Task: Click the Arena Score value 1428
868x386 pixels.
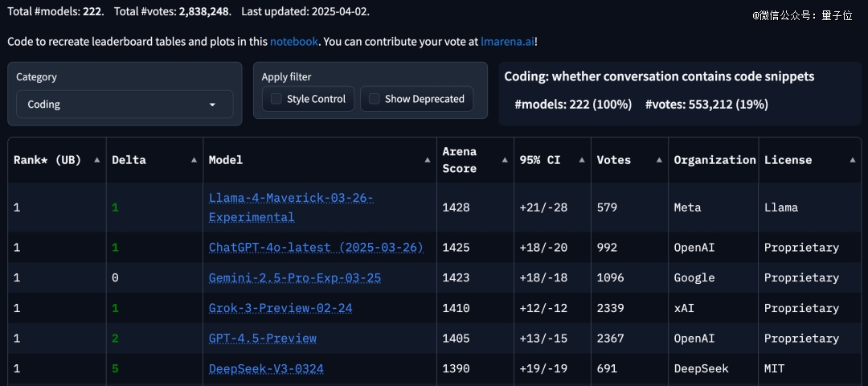Action: [456, 207]
